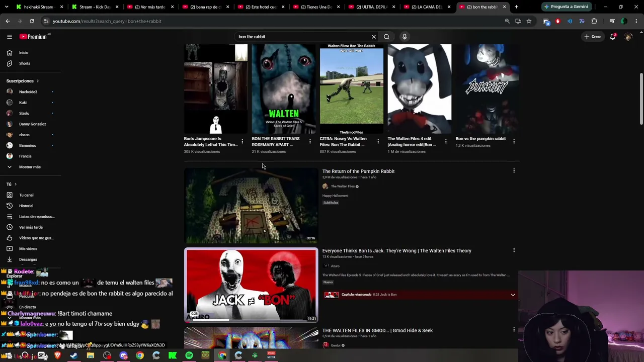Switch to the LA CAMA DEL tab
This screenshot has height=362, width=644.
pyautogui.click(x=426, y=7)
